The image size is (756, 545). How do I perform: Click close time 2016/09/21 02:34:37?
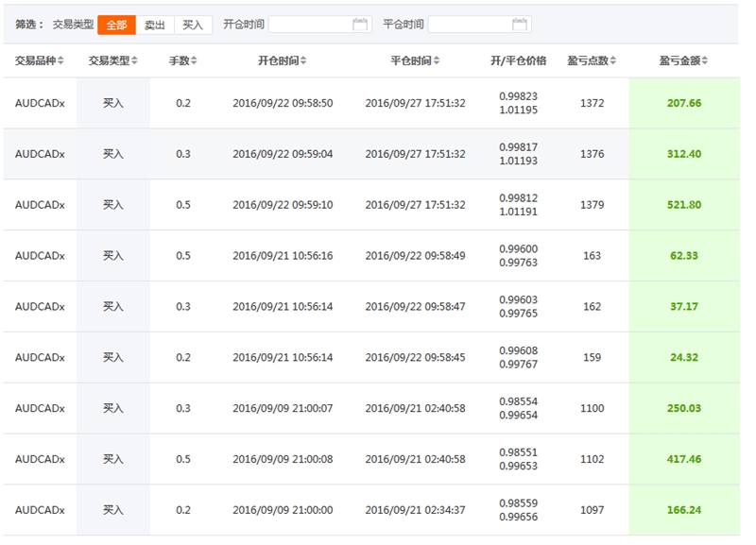click(x=415, y=510)
